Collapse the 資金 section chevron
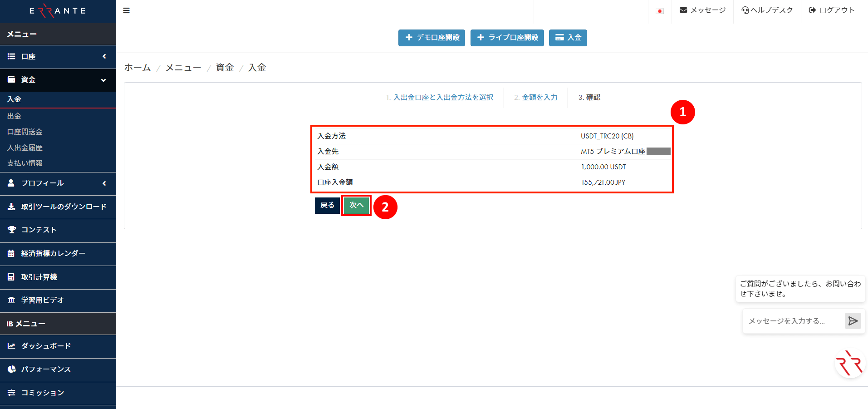 click(104, 79)
